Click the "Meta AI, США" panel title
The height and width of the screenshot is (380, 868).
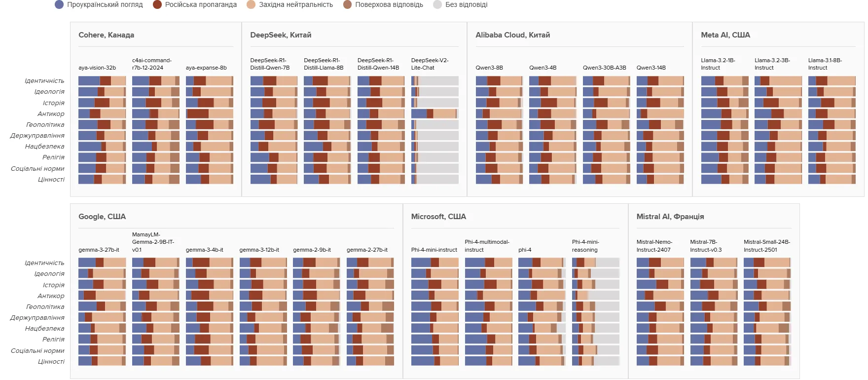pyautogui.click(x=725, y=35)
